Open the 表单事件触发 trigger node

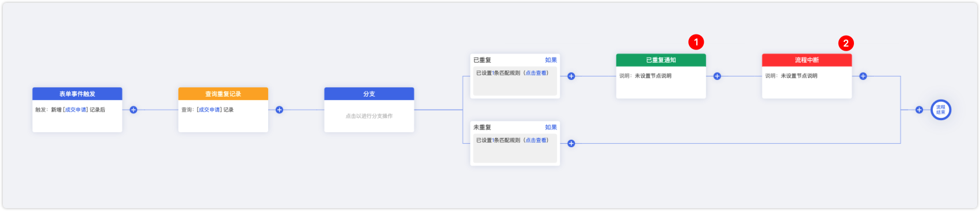tap(77, 94)
